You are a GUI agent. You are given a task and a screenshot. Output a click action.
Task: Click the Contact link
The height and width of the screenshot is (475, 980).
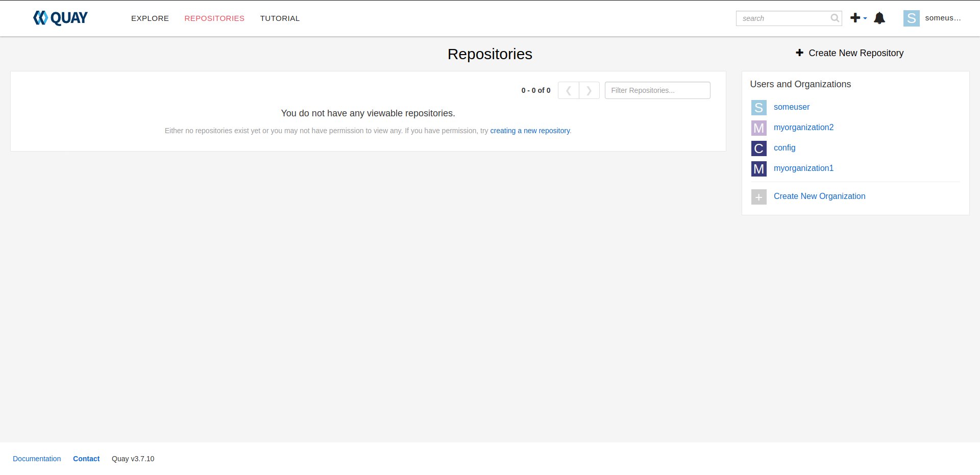(86, 458)
